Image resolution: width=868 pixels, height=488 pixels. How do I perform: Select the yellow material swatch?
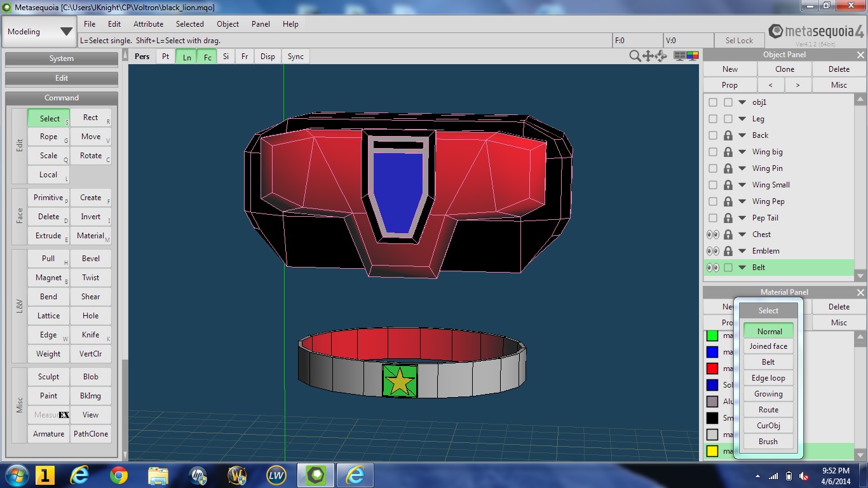coord(712,451)
